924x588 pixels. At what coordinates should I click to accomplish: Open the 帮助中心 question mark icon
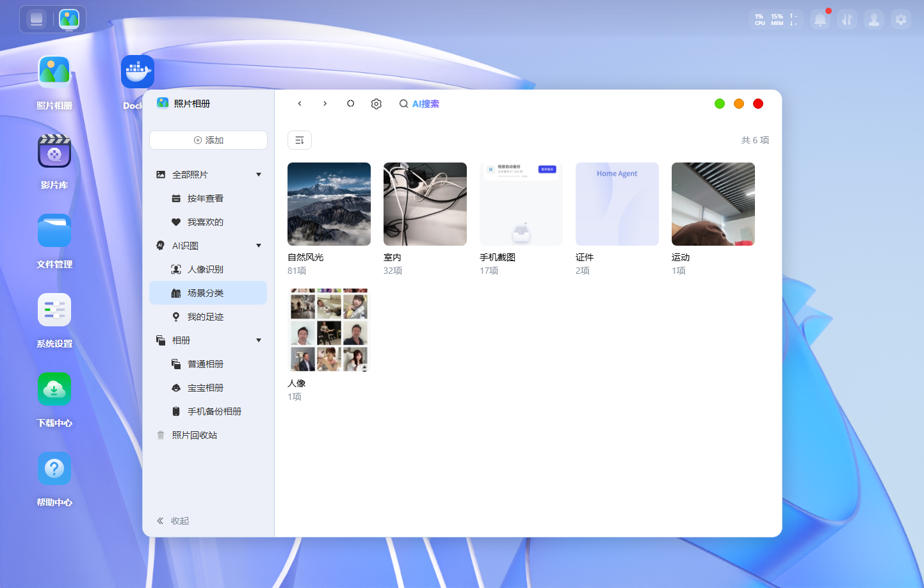[x=54, y=468]
